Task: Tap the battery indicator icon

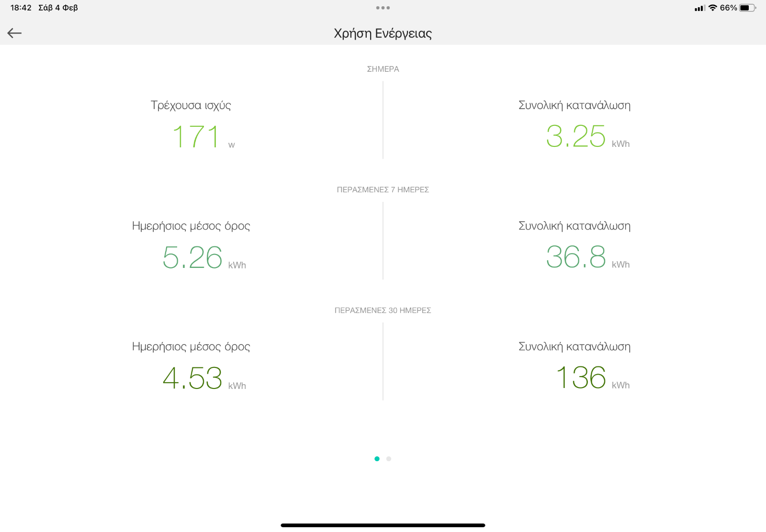Action: point(748,8)
